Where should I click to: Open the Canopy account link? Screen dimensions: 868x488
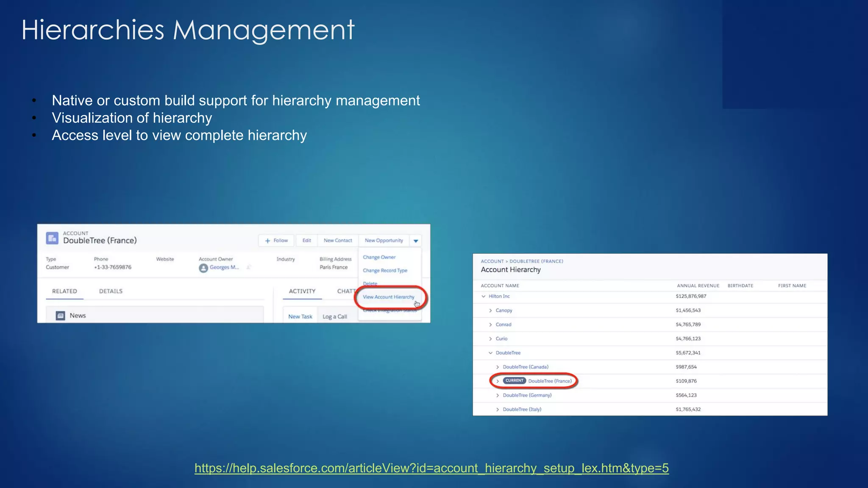coord(504,311)
